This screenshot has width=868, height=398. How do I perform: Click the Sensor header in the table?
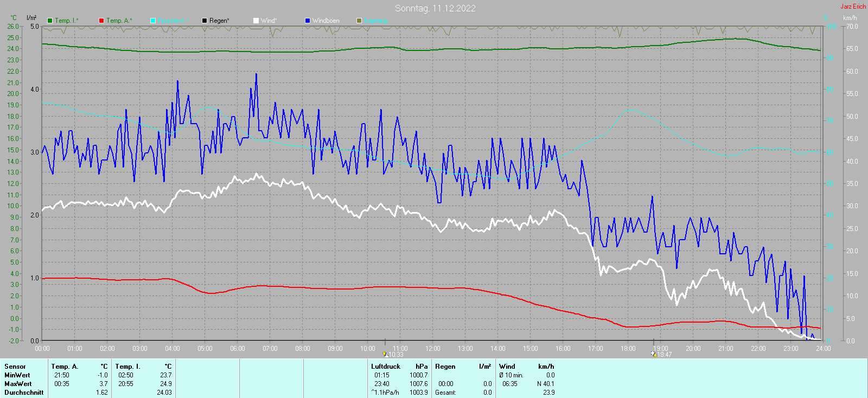pyautogui.click(x=15, y=367)
